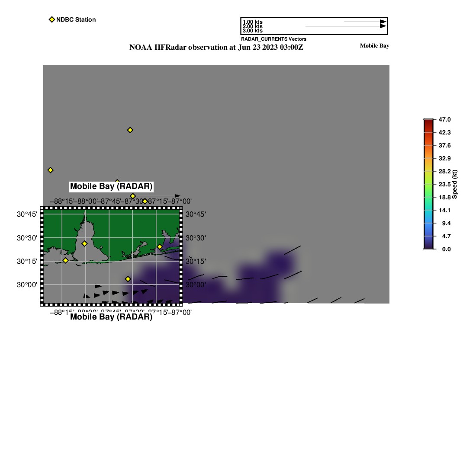Click the 'Mobile Bay' label at top right
476x454 pixels.
coord(374,46)
